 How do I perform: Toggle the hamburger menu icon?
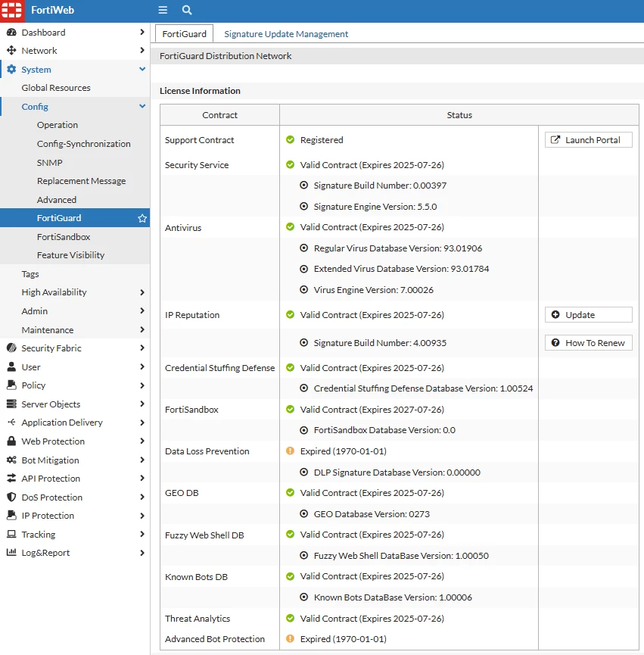pyautogui.click(x=163, y=10)
